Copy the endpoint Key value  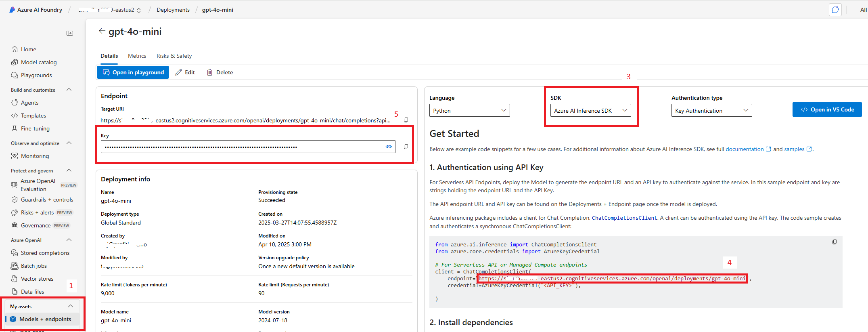point(406,147)
